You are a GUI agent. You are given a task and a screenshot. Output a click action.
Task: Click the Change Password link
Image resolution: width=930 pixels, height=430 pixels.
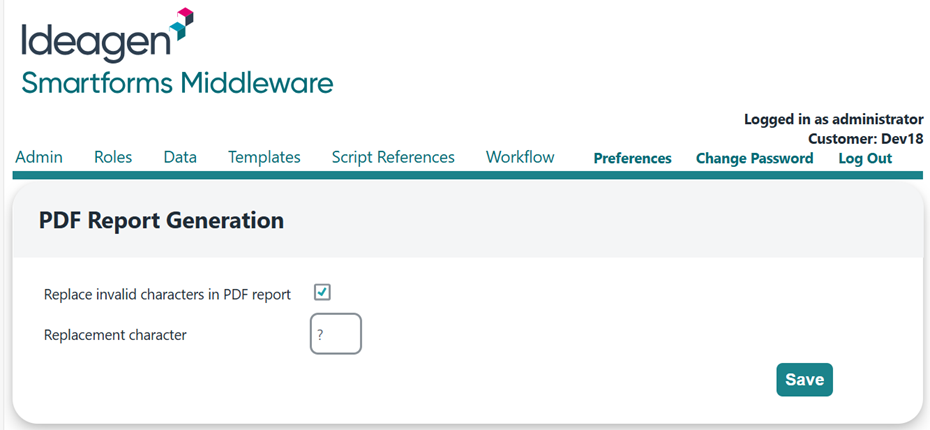pyautogui.click(x=754, y=158)
